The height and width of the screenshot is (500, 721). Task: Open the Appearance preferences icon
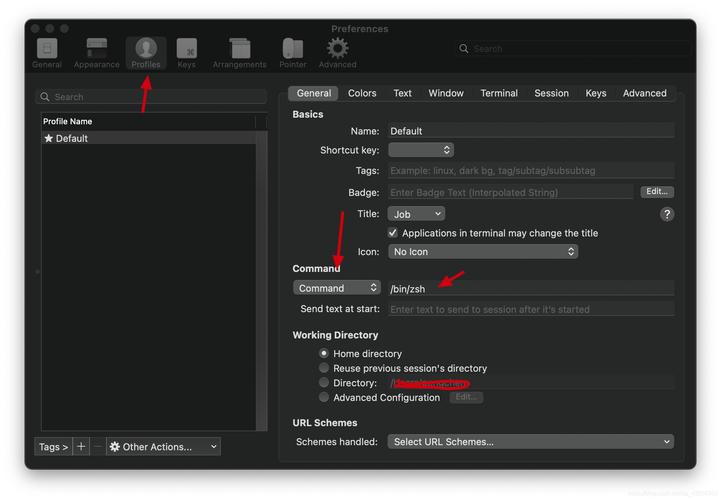[x=96, y=52]
